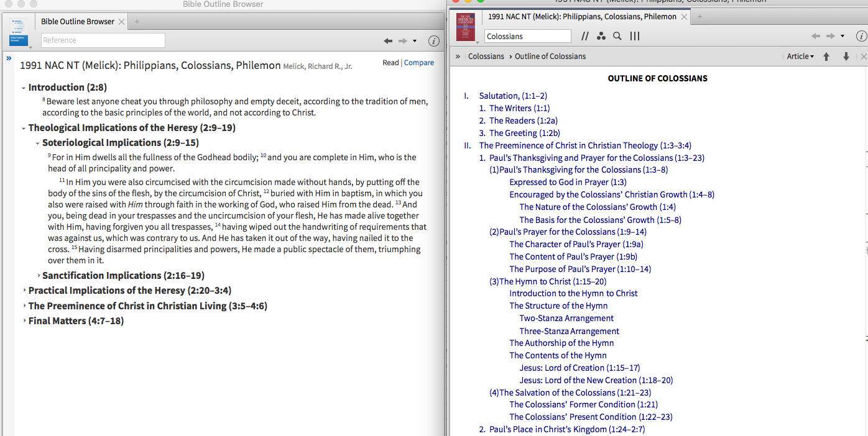Open The Readers (1:2a) link
The width and height of the screenshot is (868, 436).
pos(524,121)
